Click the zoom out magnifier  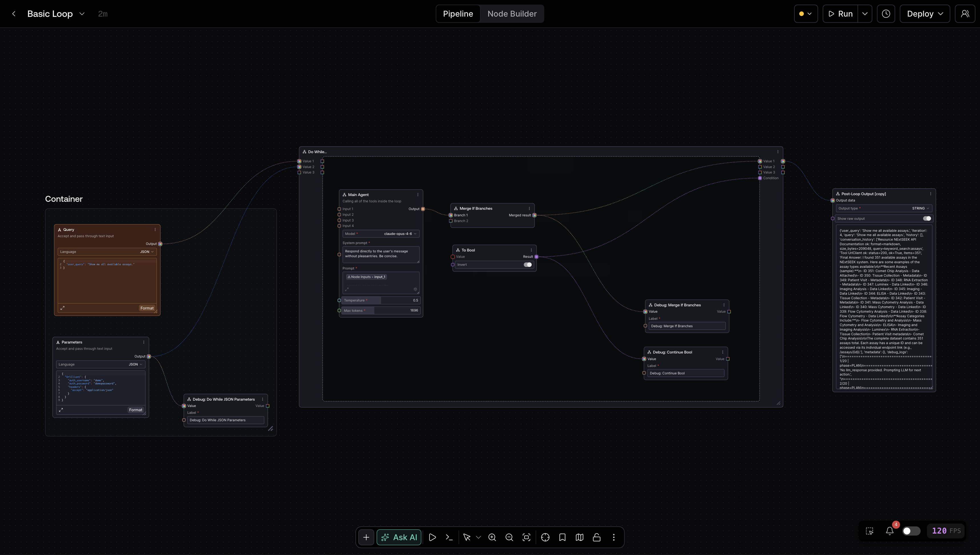click(509, 537)
